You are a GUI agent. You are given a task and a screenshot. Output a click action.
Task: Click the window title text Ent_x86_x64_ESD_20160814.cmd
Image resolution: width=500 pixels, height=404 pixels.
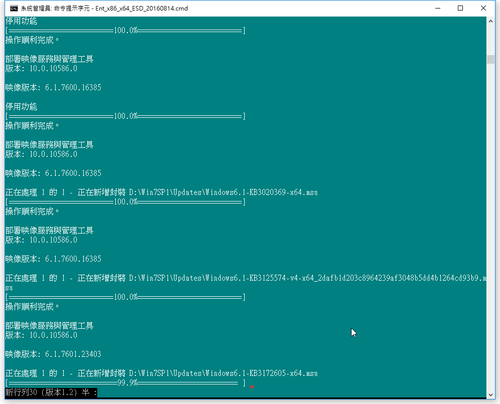coord(142,8)
